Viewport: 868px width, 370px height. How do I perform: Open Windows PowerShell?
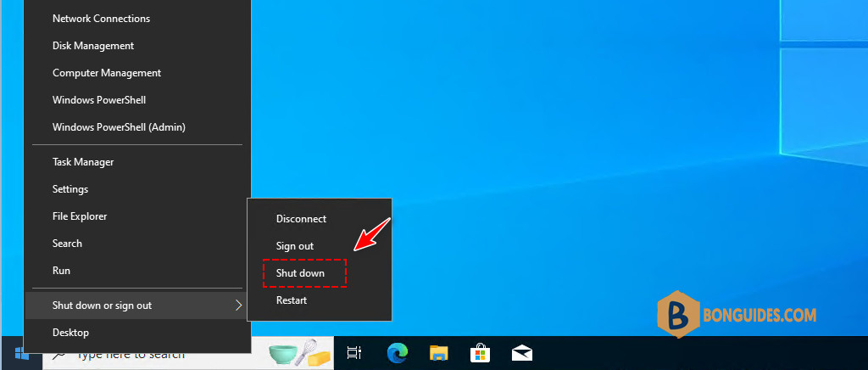pos(137,99)
